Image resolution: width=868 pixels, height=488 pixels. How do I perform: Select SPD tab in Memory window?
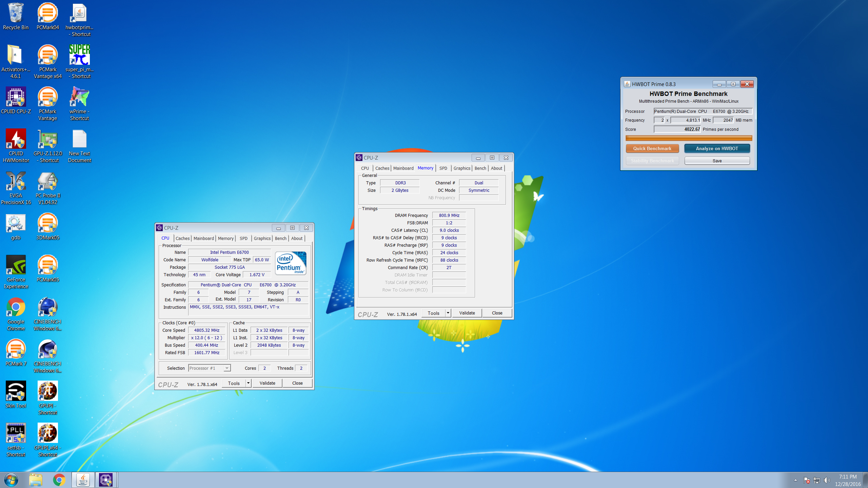(443, 168)
